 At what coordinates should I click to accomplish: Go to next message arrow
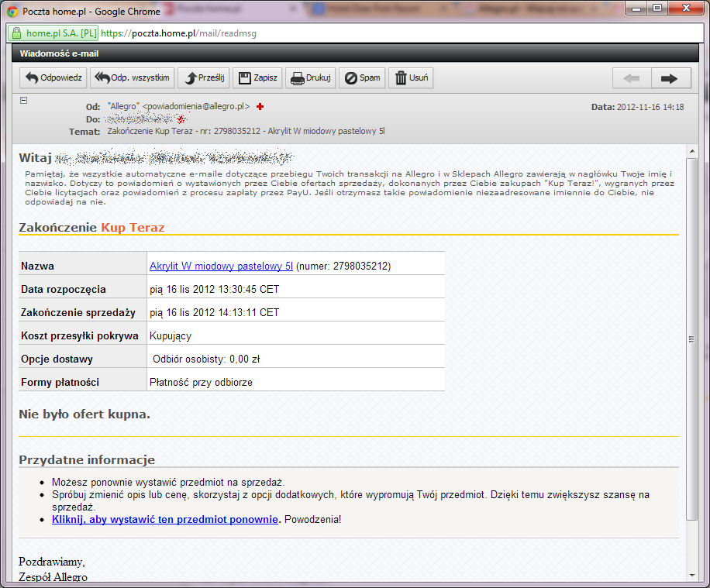(x=671, y=78)
